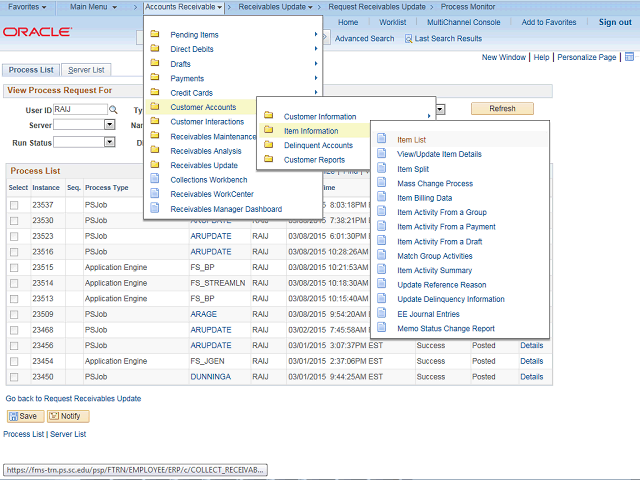Click the Collections Workbench page icon

coord(155,180)
